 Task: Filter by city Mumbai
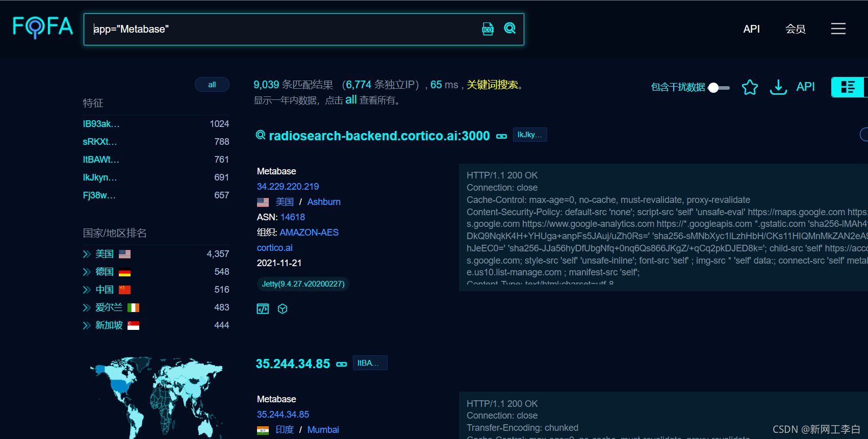point(323,430)
